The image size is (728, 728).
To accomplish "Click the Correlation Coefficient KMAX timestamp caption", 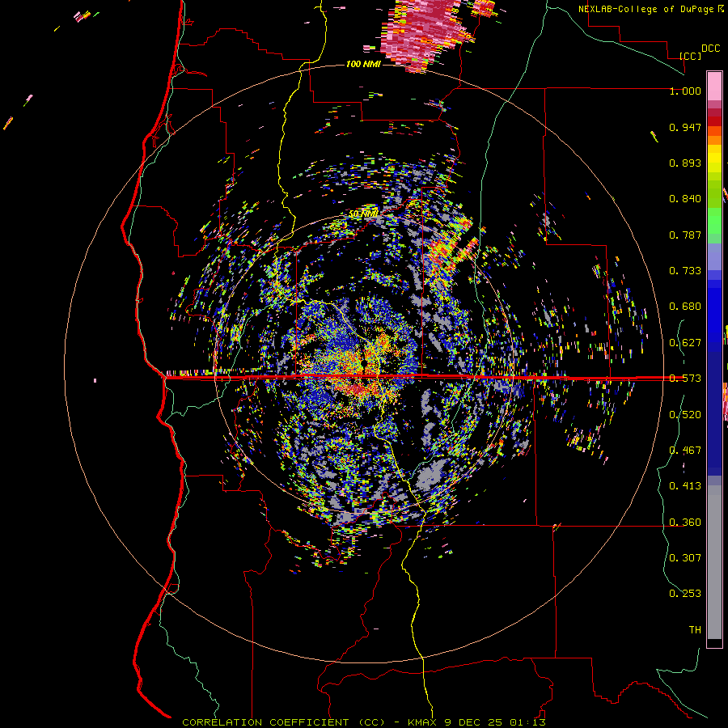I will [x=363, y=722].
